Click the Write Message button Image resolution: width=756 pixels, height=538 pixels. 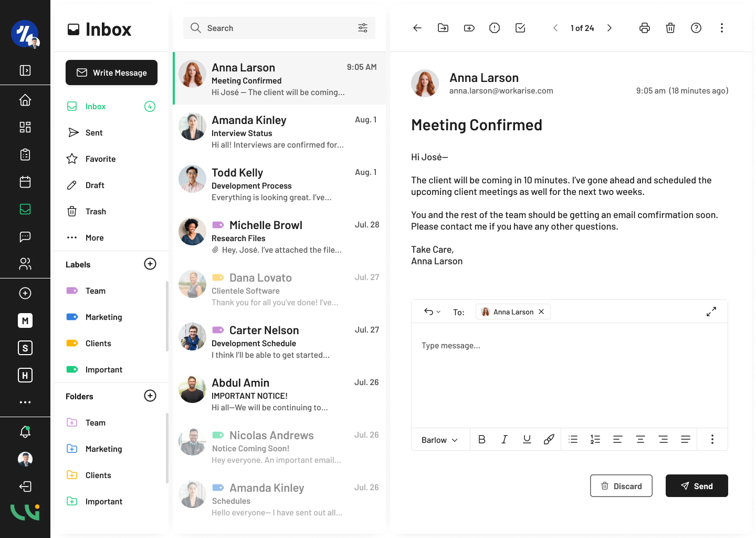click(x=111, y=73)
